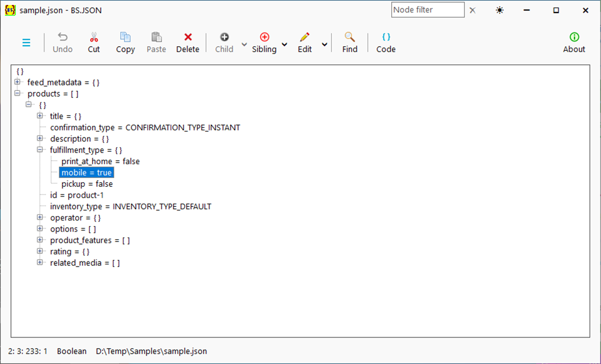Open the Child dropdown arrow
This screenshot has width=601, height=364.
[x=244, y=44]
